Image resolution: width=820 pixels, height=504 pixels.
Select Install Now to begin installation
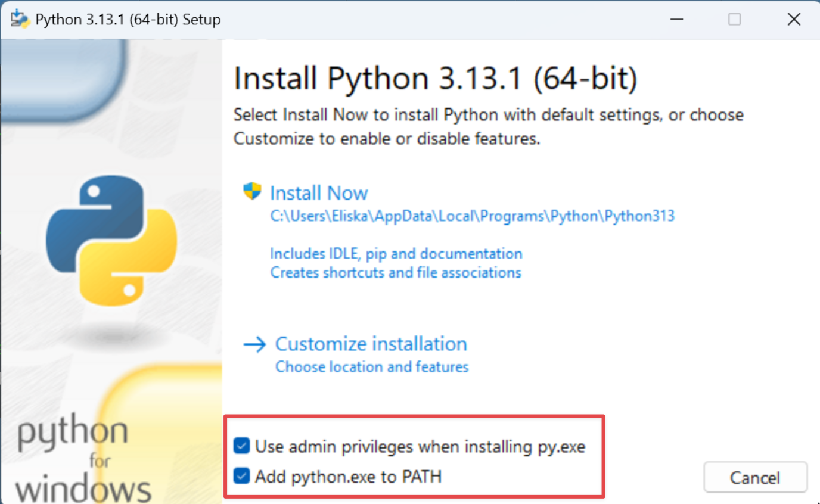click(x=319, y=192)
